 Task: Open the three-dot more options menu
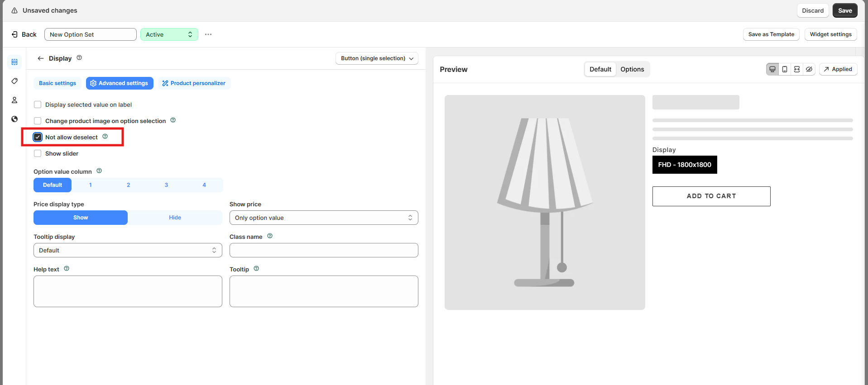click(208, 34)
